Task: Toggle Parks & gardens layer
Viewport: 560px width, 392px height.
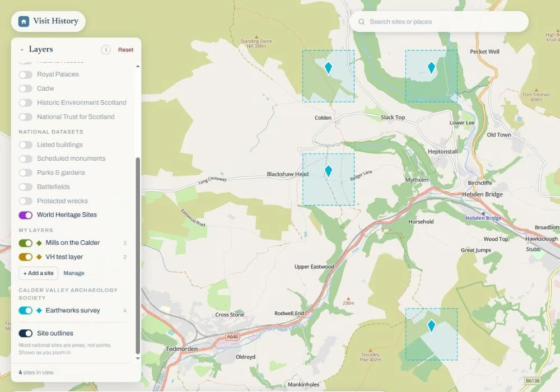Action: tap(25, 173)
